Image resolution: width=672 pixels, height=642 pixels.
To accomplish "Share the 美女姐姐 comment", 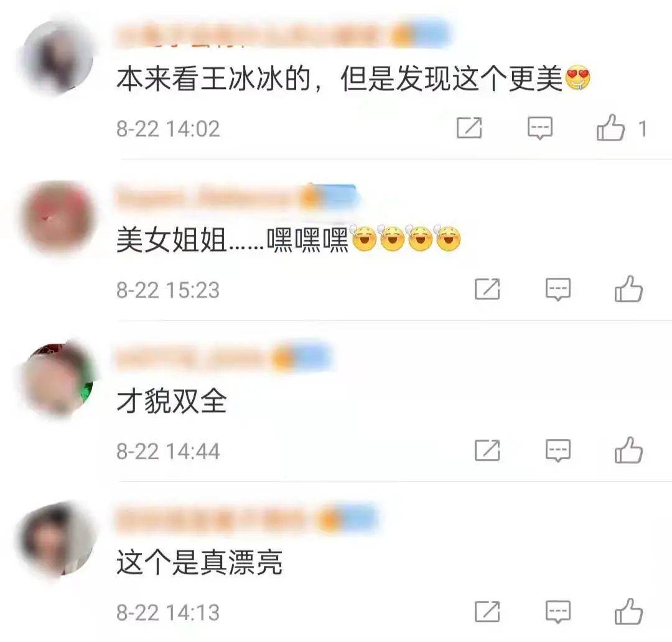I will [x=487, y=289].
